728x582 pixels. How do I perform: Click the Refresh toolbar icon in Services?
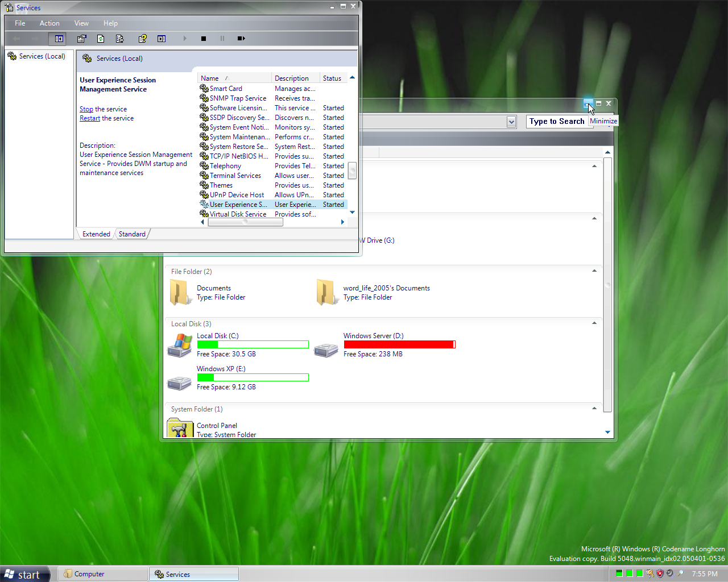click(101, 39)
